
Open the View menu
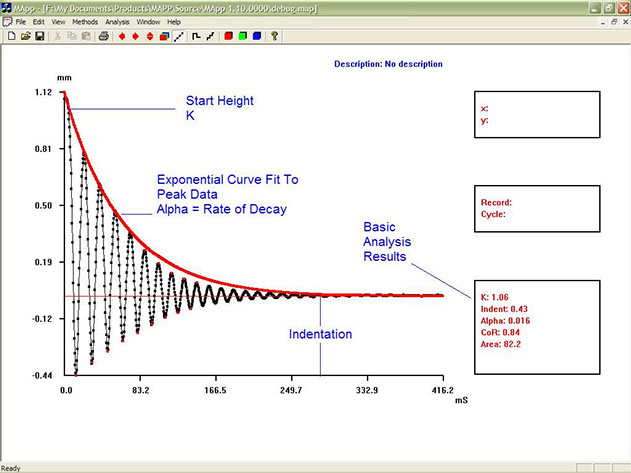[x=58, y=21]
